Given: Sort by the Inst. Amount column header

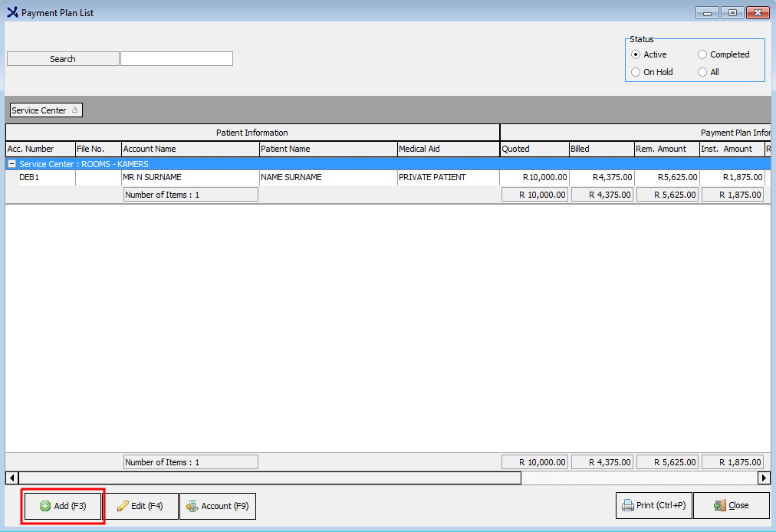Looking at the screenshot, I should pyautogui.click(x=732, y=149).
